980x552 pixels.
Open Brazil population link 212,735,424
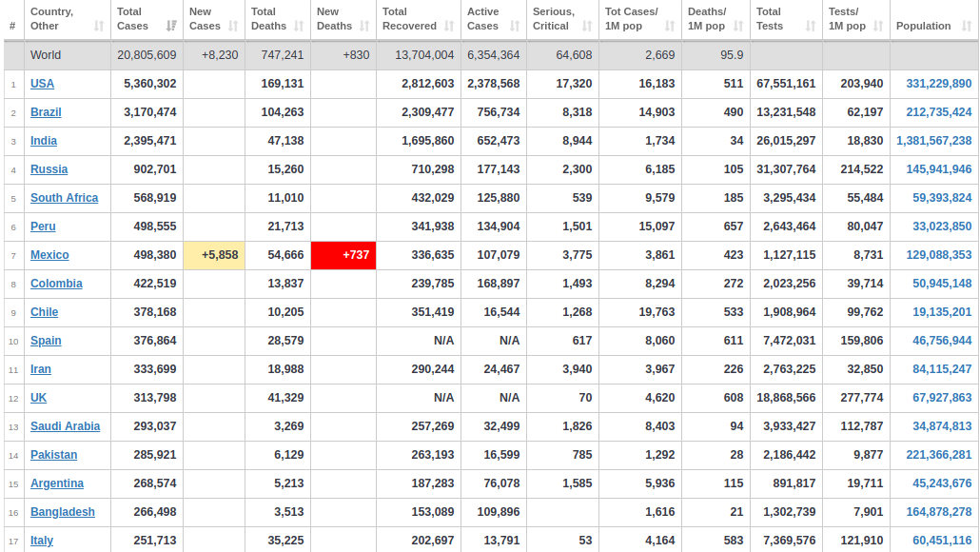(x=939, y=112)
